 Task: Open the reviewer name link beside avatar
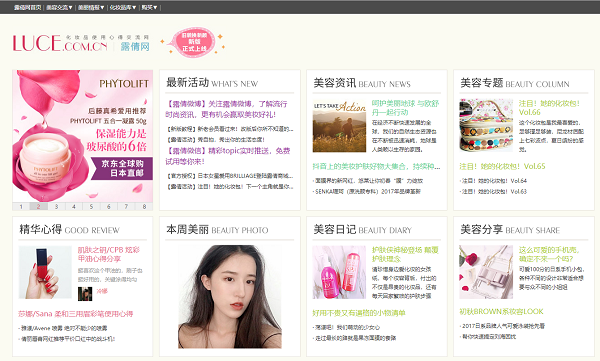coord(102,291)
